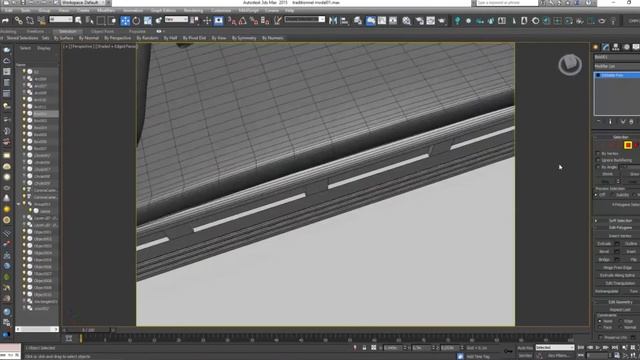Collapse the Edit Geometry rollout
Screen dimensions: 640x360
point(620,302)
